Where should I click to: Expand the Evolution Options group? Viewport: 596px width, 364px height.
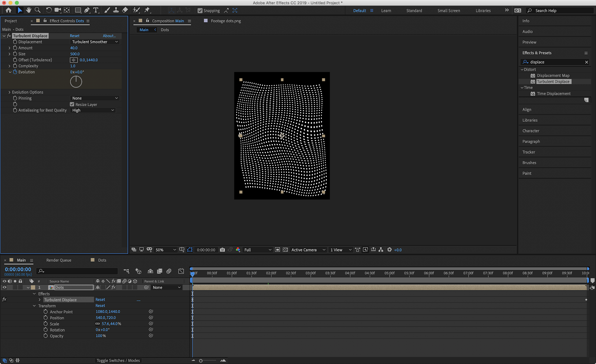tap(9, 92)
